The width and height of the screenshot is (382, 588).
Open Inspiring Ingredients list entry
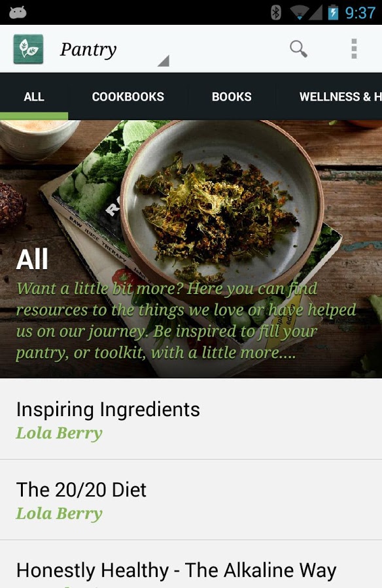coord(191,419)
